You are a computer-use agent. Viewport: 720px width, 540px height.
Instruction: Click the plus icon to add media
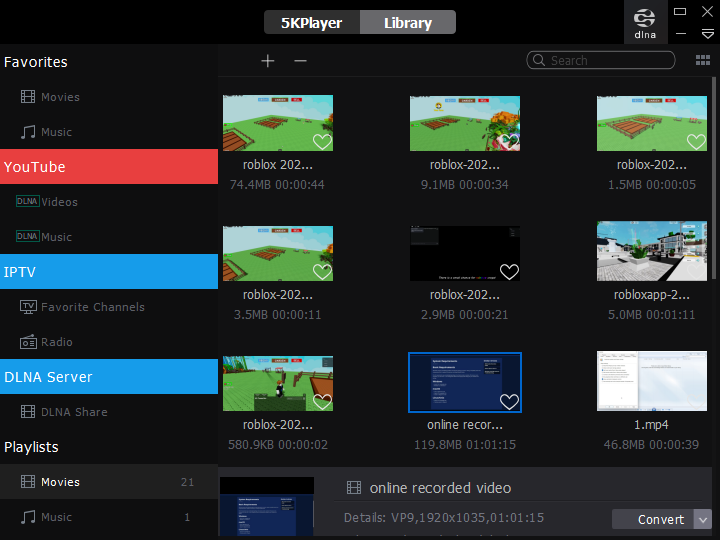[x=268, y=61]
